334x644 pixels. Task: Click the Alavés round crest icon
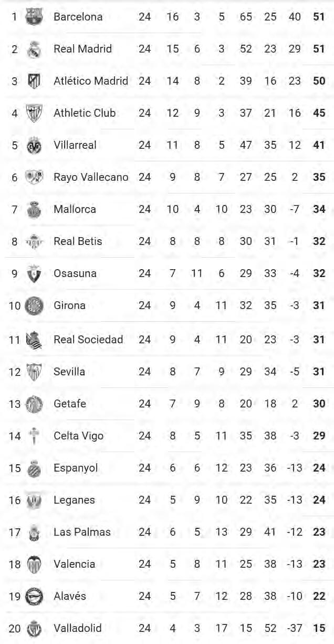(34, 596)
